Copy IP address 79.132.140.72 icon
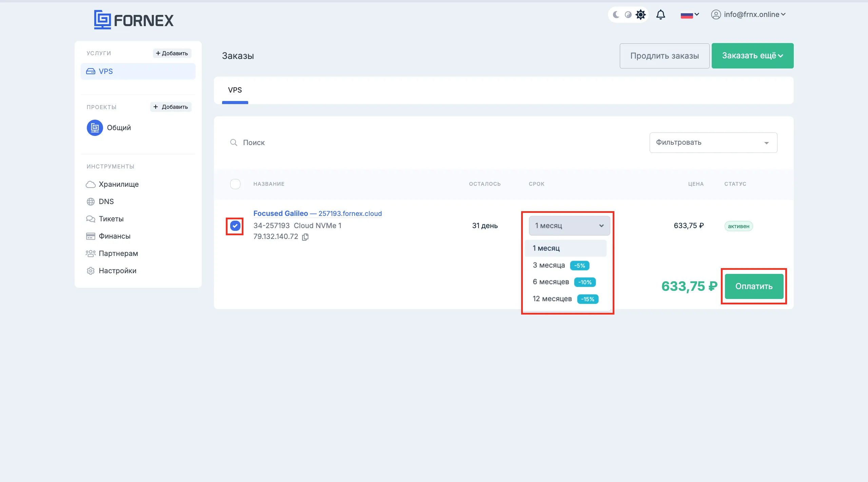868x482 pixels. coord(305,237)
